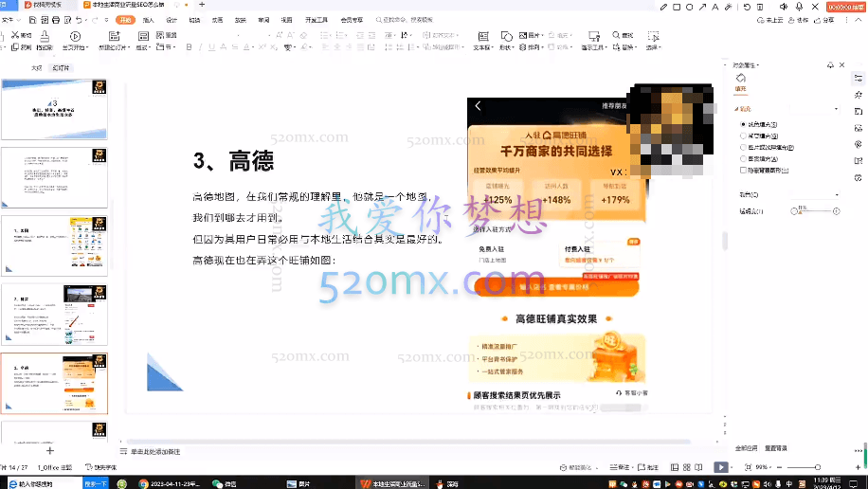Check Hide Background Graphics checkbox
868x489 pixels.
coord(743,171)
